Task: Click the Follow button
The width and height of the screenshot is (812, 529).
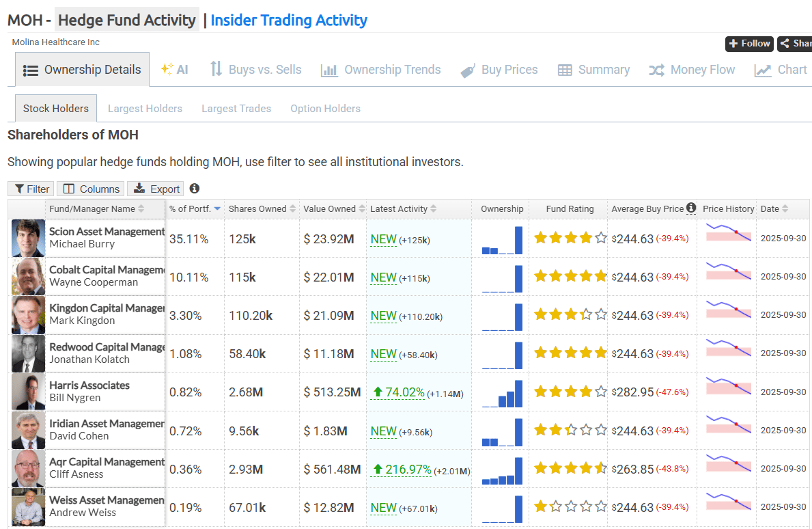Action: 749,44
